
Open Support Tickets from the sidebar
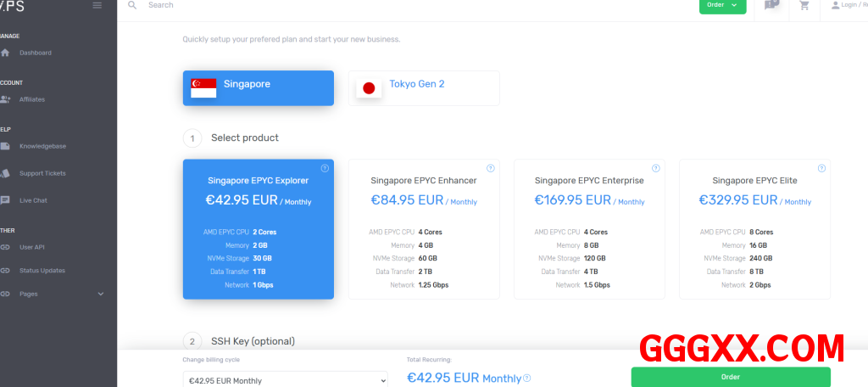click(x=42, y=173)
